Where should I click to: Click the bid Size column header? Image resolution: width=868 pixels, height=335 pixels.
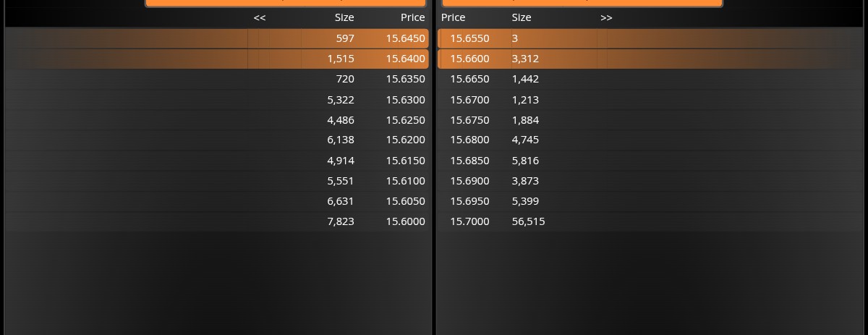pos(344,17)
